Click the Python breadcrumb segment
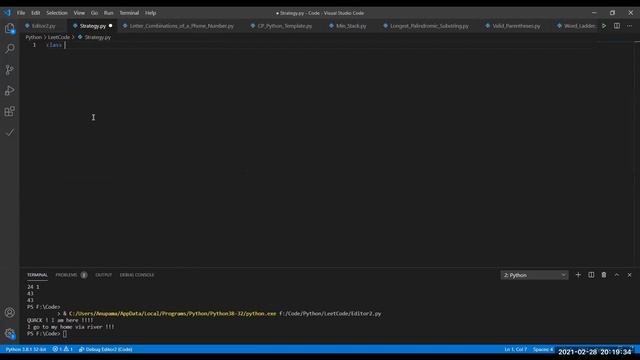Viewport: 640px width, 360px height. [33, 37]
